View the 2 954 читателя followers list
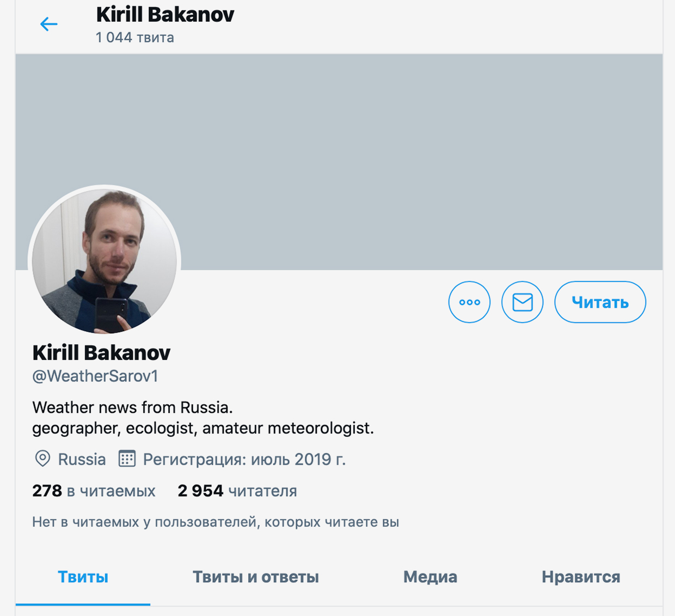The width and height of the screenshot is (675, 616). tap(237, 491)
